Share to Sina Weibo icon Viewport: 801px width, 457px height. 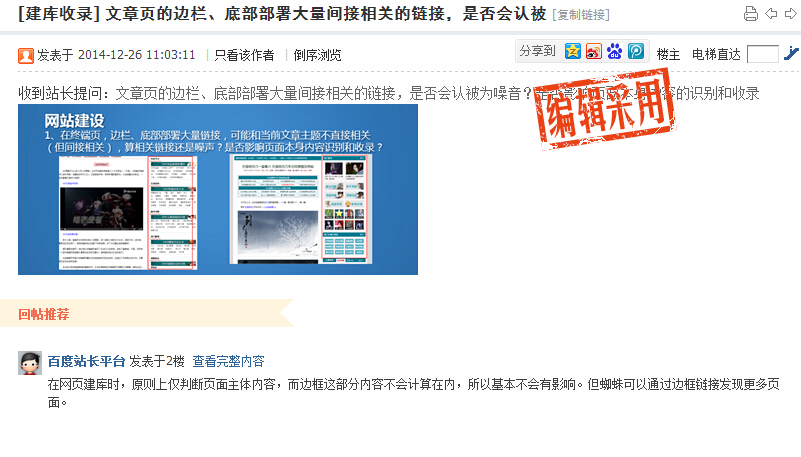[x=594, y=51]
